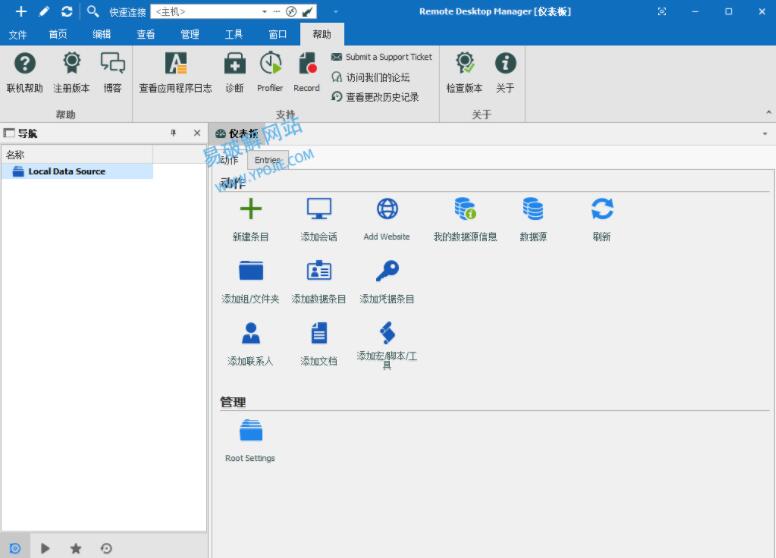Click the green plus 新建条目 icon

coord(250,209)
